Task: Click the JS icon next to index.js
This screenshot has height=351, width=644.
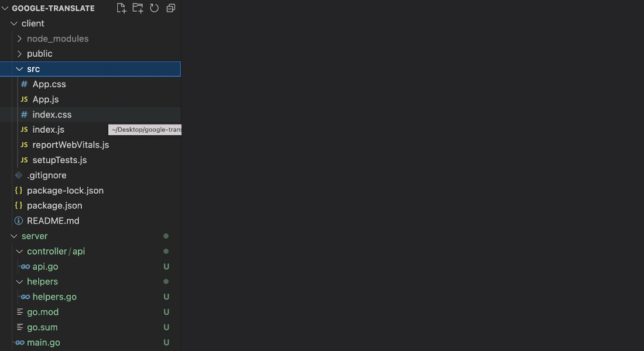Action: coord(24,130)
